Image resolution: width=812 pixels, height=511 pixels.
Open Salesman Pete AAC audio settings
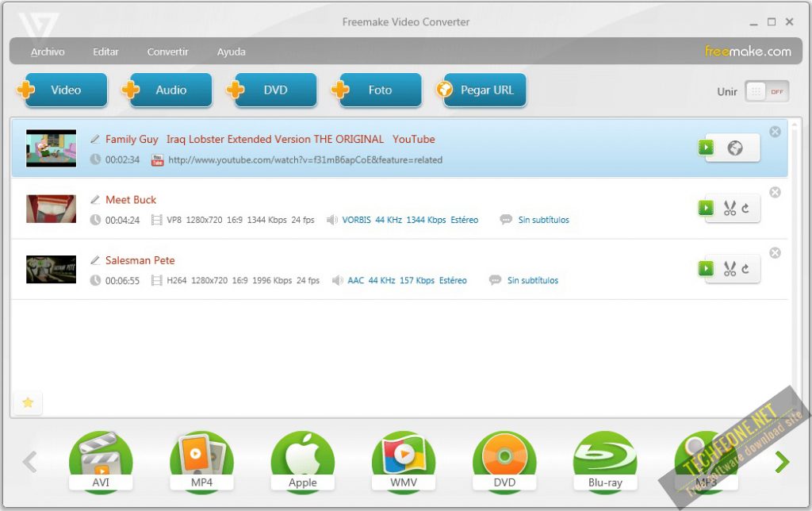coord(407,280)
